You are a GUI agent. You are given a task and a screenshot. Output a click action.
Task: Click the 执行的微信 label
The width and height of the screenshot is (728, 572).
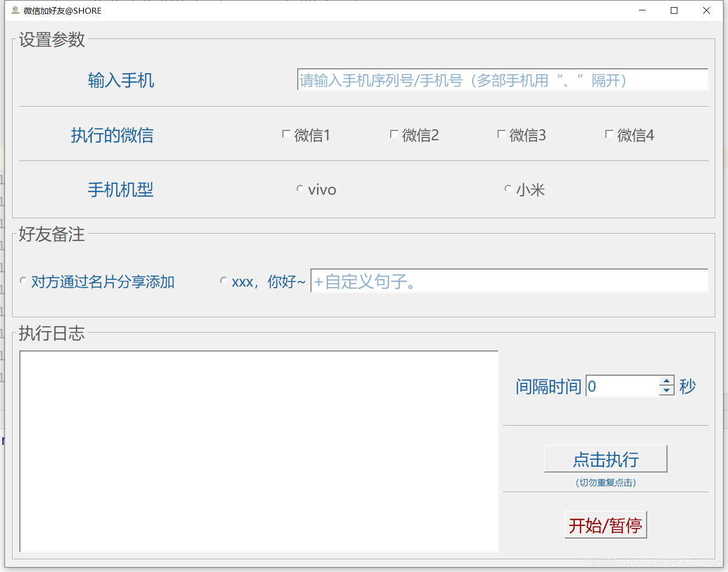[112, 135]
